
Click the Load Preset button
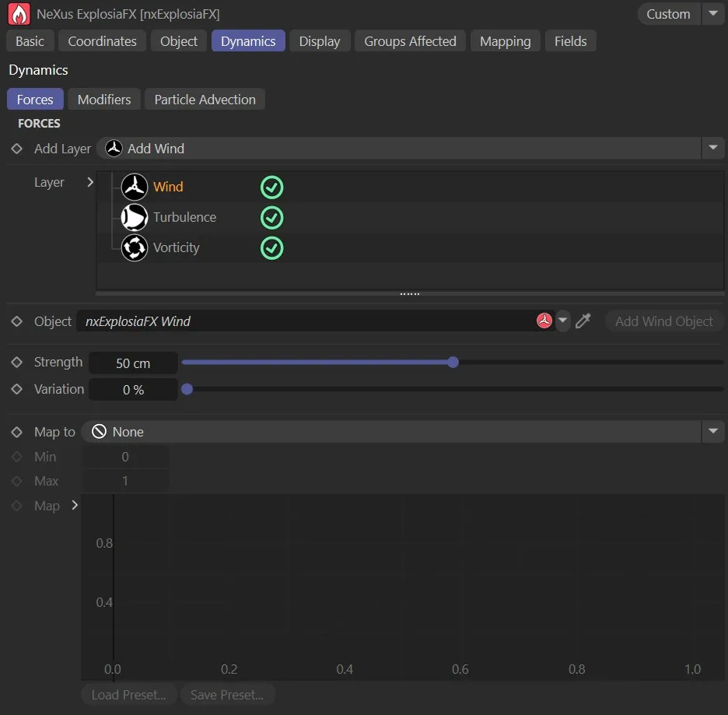coord(129,695)
